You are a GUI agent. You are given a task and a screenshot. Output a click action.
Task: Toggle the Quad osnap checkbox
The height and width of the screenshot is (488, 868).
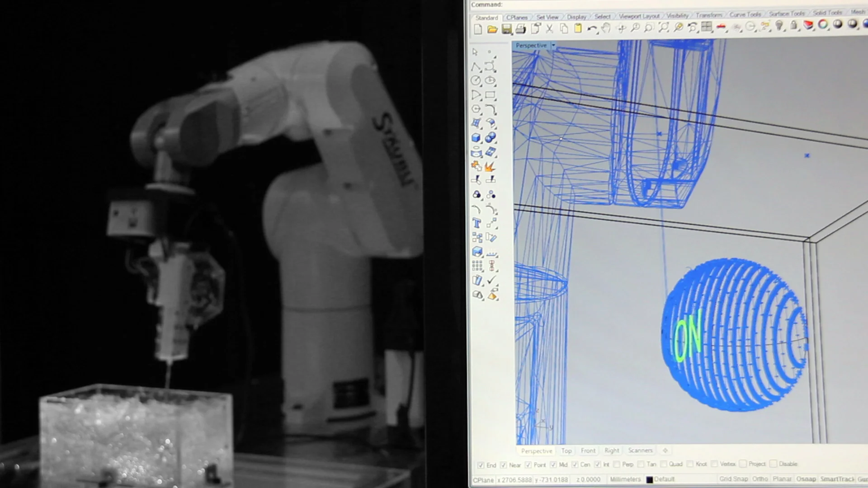coord(664,464)
